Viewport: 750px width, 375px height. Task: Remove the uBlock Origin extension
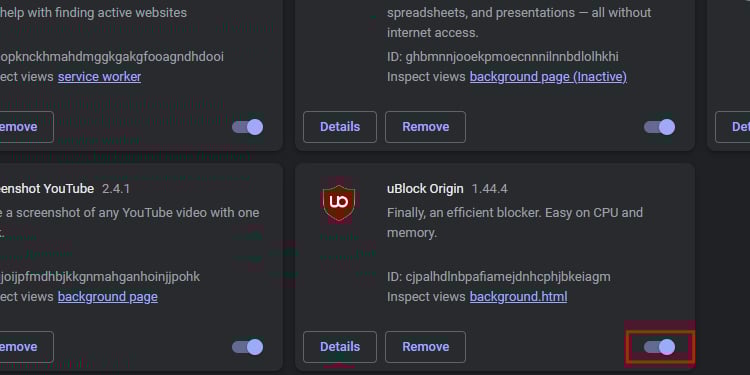[425, 347]
